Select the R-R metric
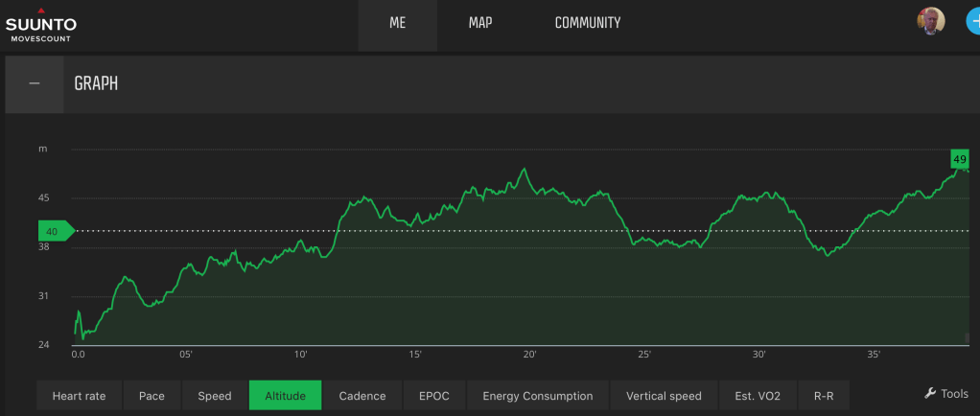This screenshot has width=980, height=416. pyautogui.click(x=824, y=396)
